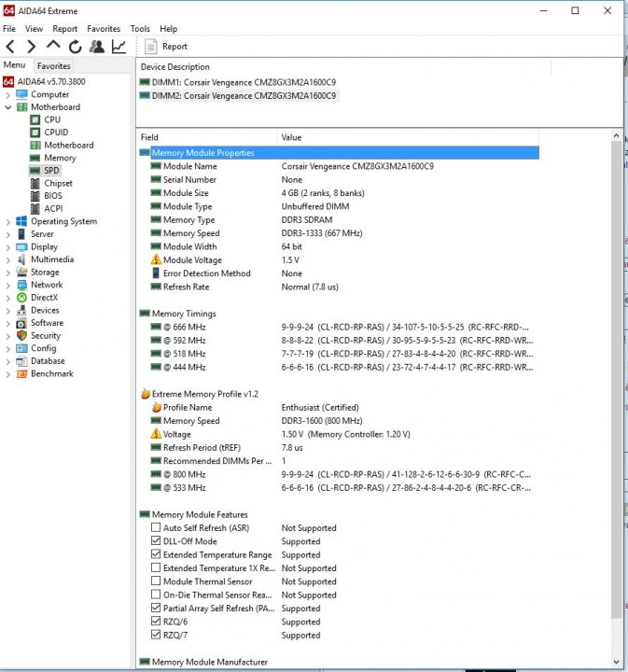628x672 pixels.
Task: Open the user management toolbar icon
Action: pos(97,47)
